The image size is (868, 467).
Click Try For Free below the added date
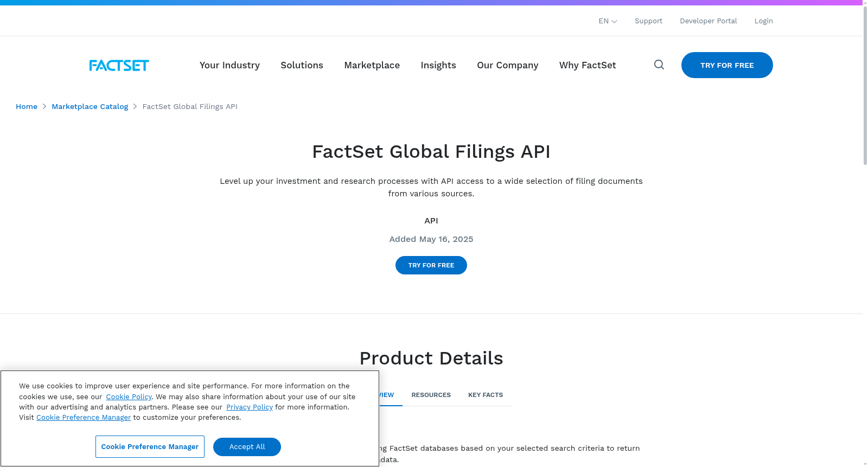tap(431, 265)
